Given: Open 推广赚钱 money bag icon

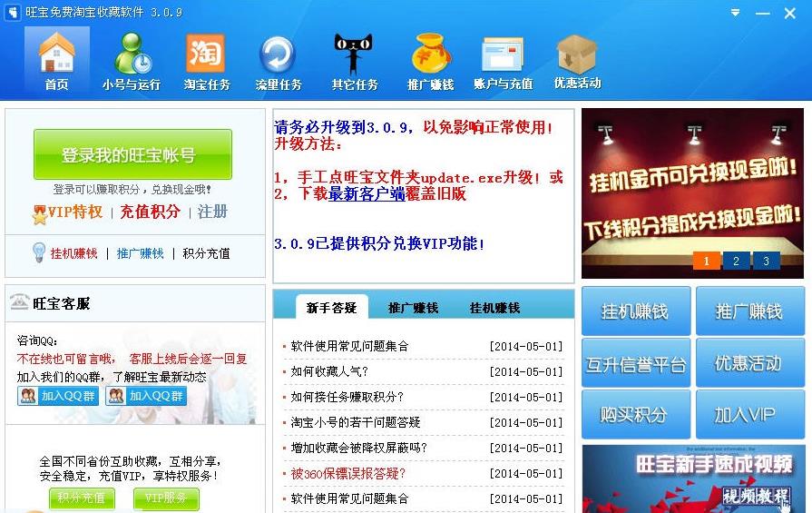Looking at the screenshot, I should [x=430, y=62].
